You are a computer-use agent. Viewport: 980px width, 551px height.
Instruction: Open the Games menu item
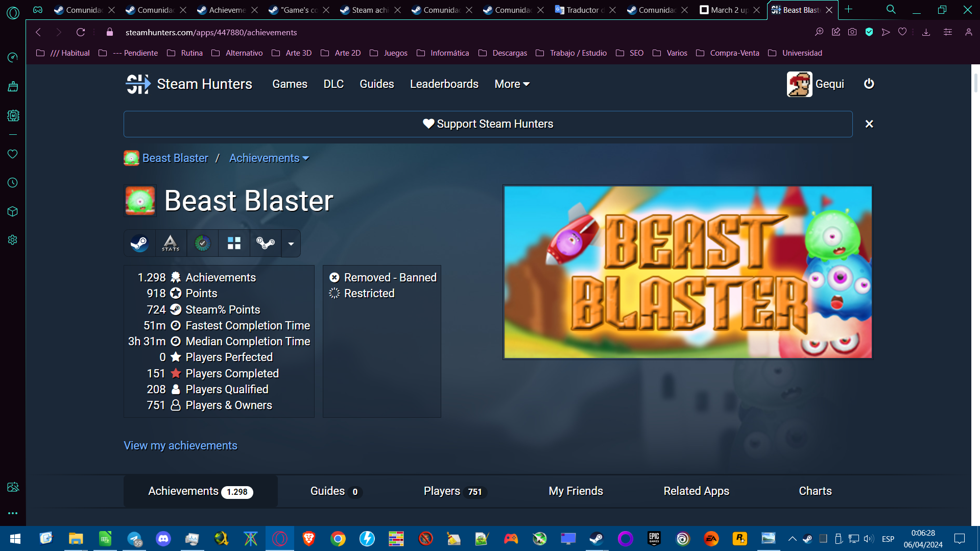[x=290, y=84]
